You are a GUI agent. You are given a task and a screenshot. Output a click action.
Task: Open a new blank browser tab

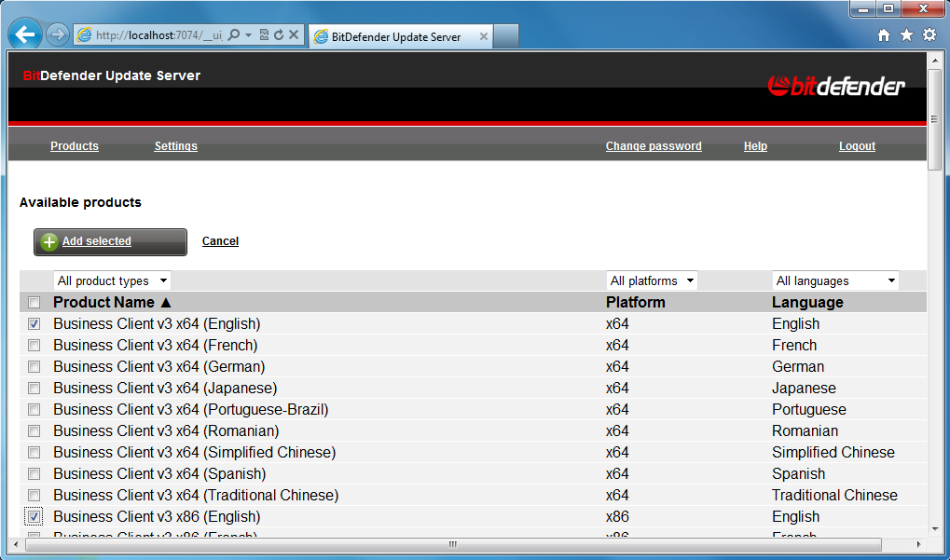point(506,36)
